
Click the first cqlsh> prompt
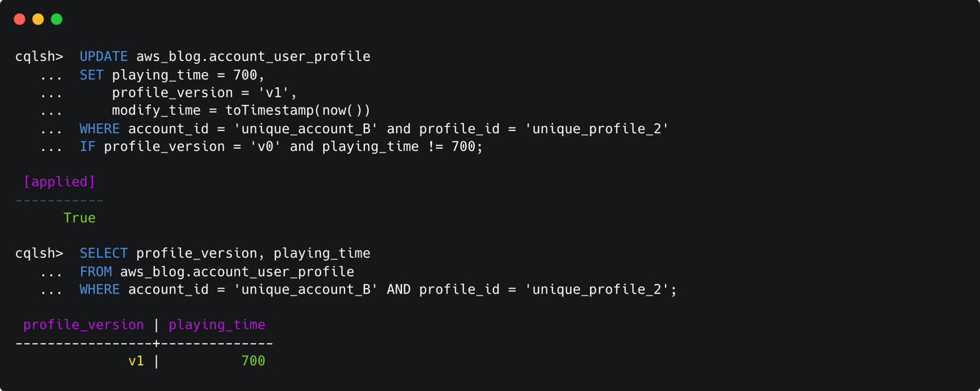39,56
